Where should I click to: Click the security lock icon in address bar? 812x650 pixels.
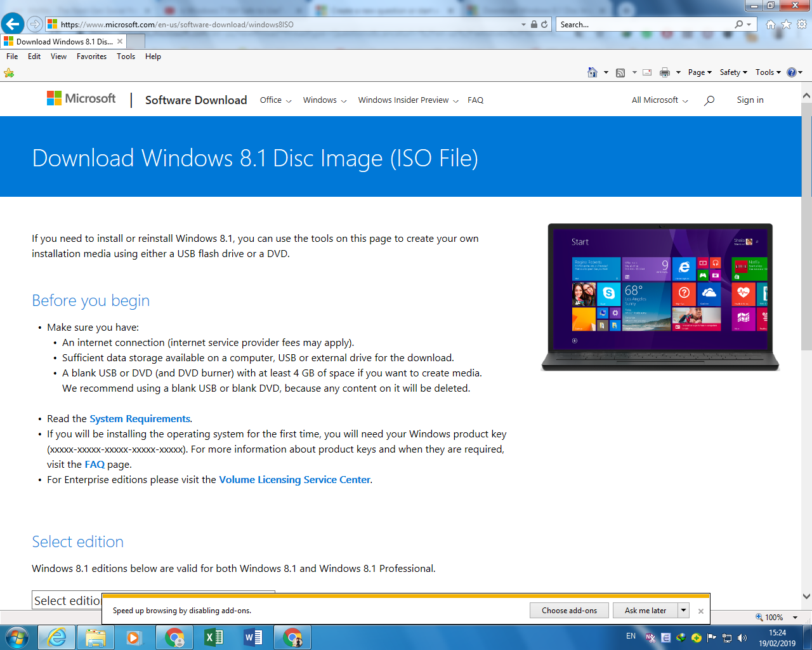pos(534,24)
